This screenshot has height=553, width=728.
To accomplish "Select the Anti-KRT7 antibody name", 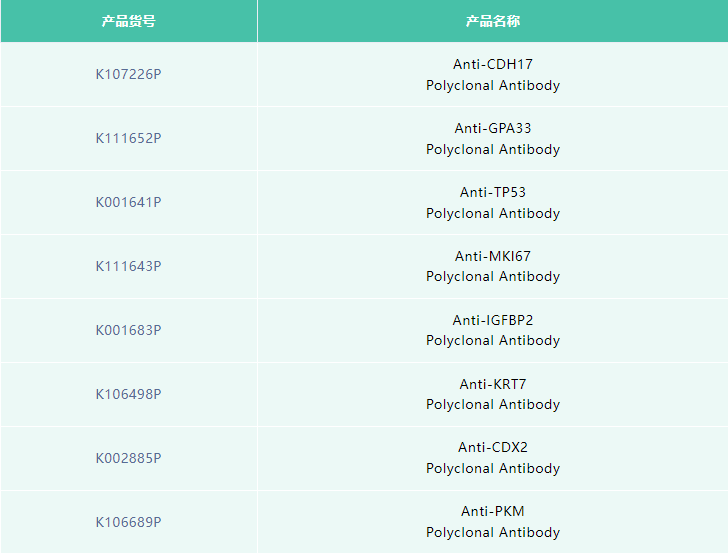I will coord(492,384).
